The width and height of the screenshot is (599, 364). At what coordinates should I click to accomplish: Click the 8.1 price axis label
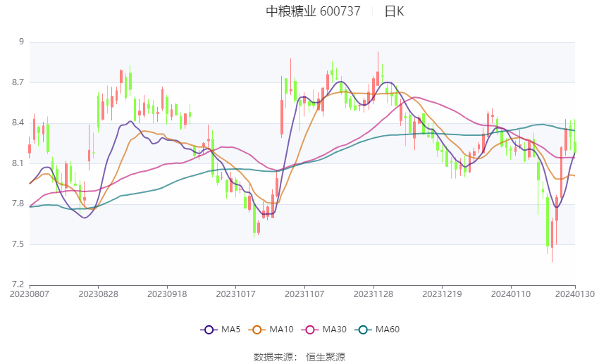[x=18, y=163]
